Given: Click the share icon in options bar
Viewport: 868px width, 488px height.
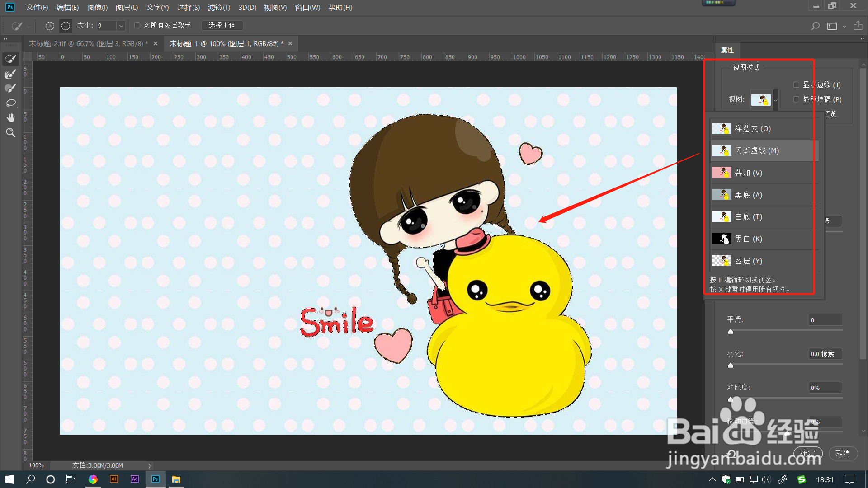Looking at the screenshot, I should pos(858,26).
